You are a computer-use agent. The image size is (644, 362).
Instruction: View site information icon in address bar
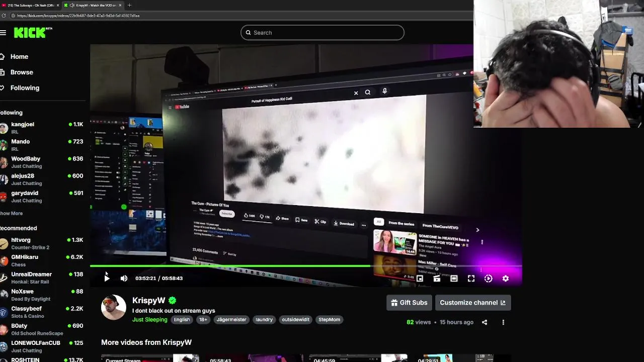click(12, 16)
